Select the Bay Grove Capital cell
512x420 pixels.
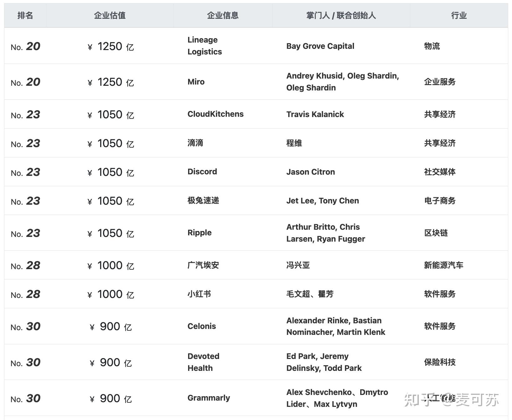(x=320, y=46)
